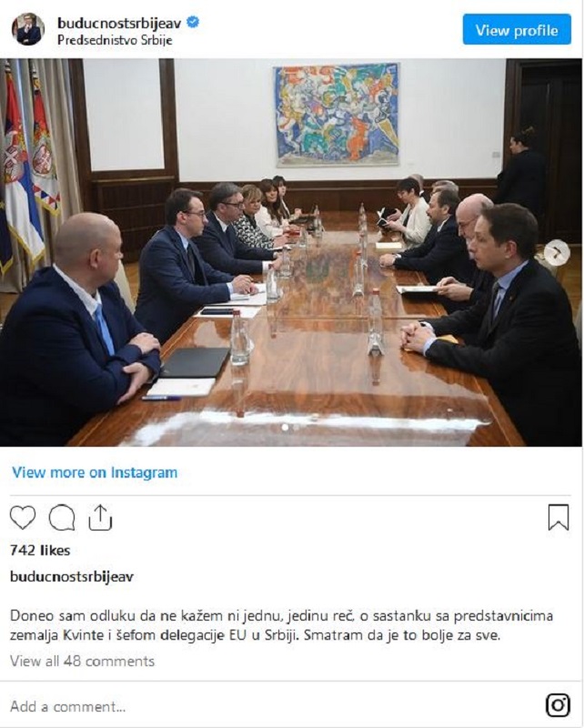Viewport: 584px width, 728px height.
Task: Save post with bookmark icon
Action: point(558,517)
